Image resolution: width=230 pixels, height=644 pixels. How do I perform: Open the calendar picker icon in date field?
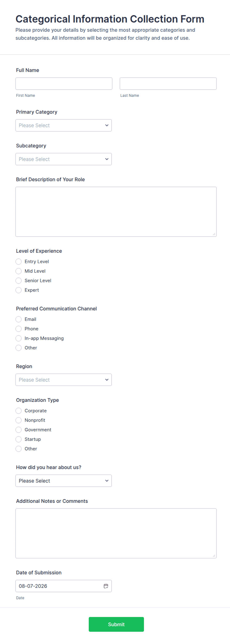(x=106, y=586)
